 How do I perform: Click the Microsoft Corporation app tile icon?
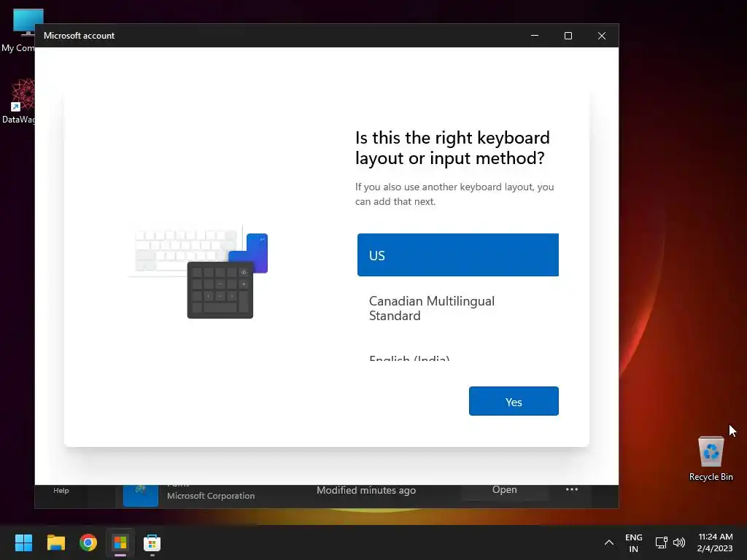coord(141,495)
